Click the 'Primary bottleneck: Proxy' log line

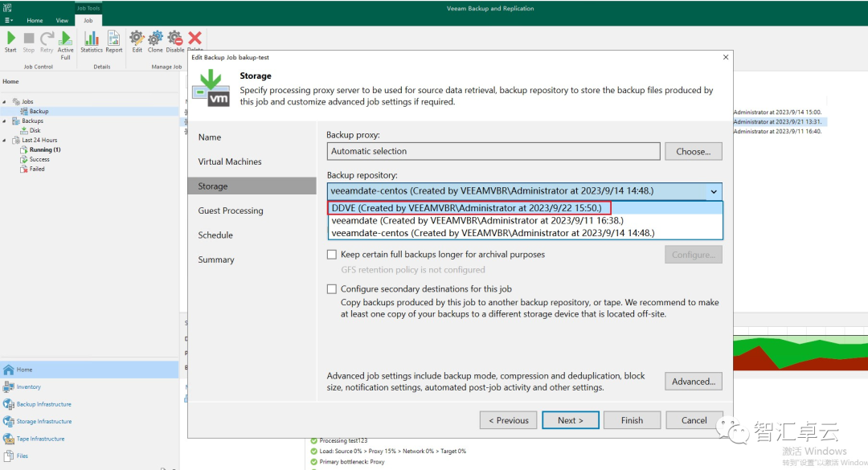pos(351,462)
